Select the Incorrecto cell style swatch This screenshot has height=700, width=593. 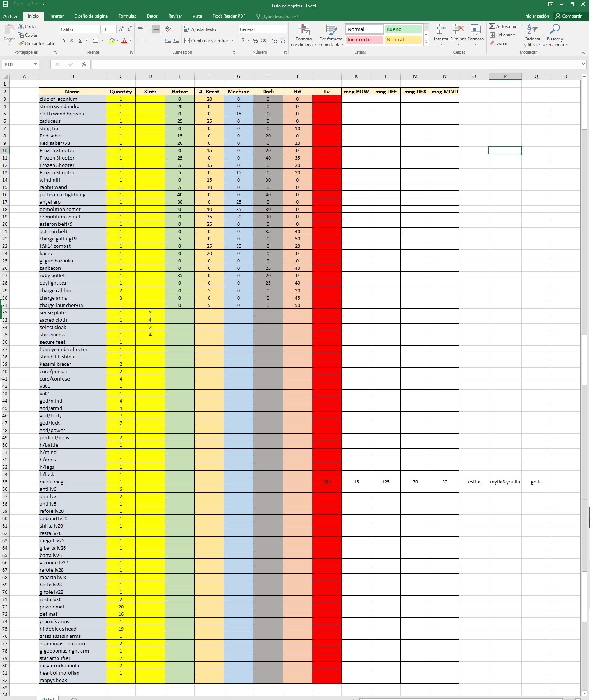pyautogui.click(x=364, y=40)
